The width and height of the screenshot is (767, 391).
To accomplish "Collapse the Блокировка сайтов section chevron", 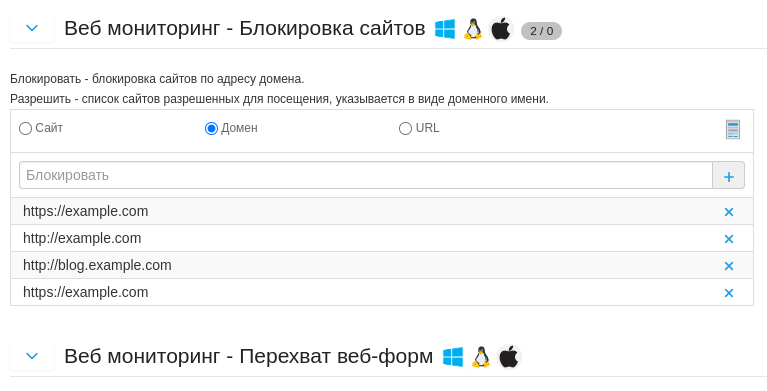I will [32, 28].
